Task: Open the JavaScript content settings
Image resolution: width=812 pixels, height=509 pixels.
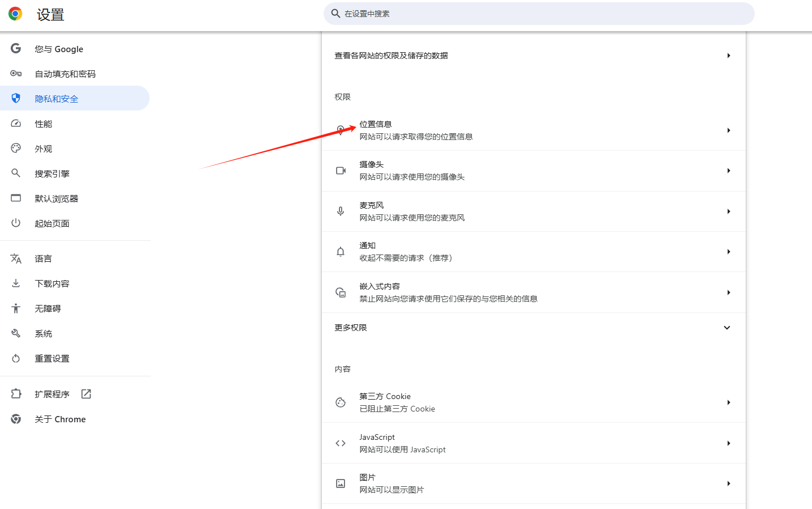Action: 534,443
